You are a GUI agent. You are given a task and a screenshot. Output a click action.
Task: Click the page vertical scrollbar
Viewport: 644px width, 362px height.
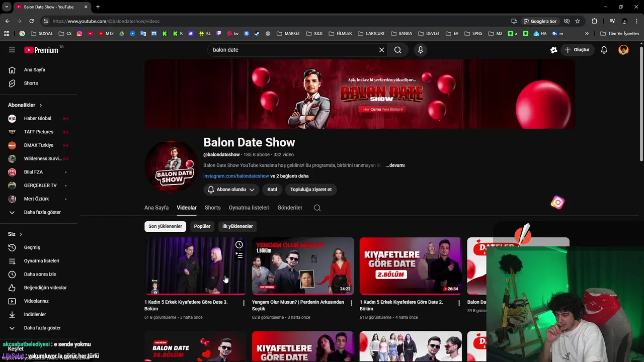coord(641,103)
